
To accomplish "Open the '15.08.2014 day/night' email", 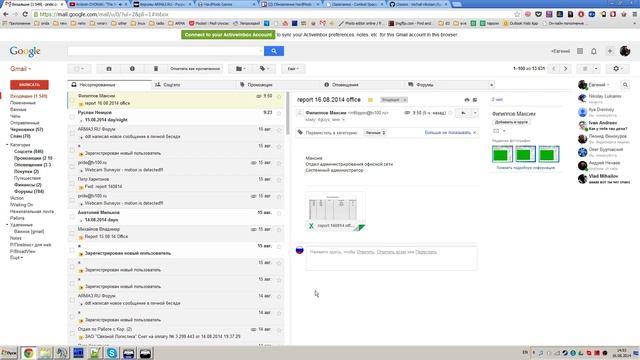I will tap(176, 116).
